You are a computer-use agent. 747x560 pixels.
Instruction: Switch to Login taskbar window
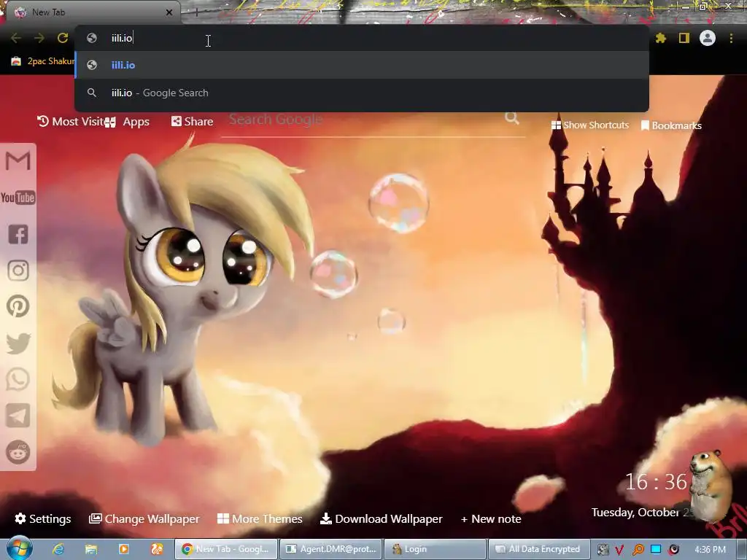[435, 549]
